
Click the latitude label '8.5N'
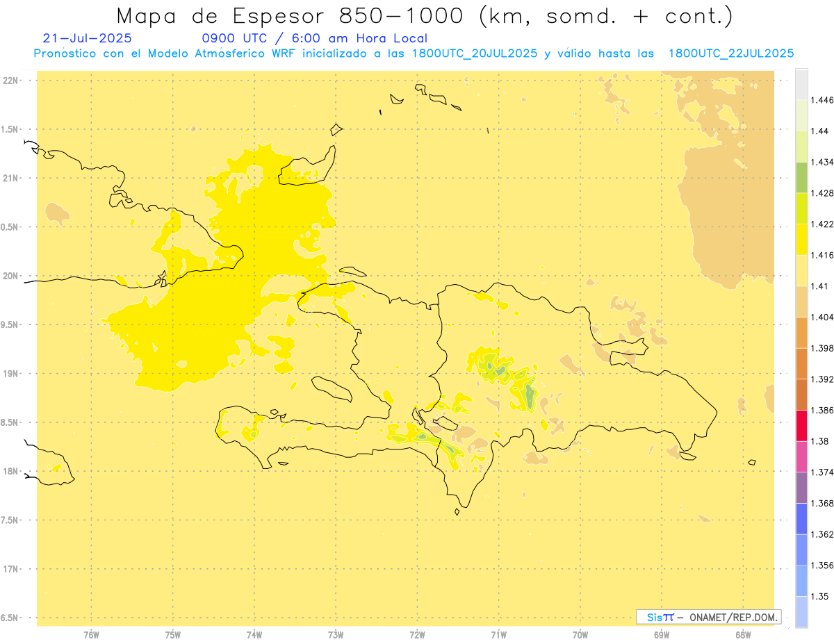[x=10, y=422]
